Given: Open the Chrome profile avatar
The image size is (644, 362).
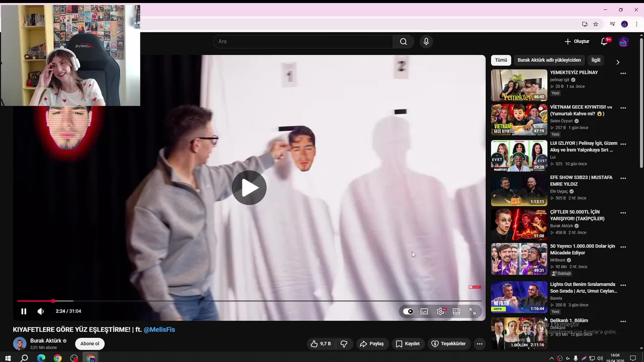Looking at the screenshot, I should 624,24.
